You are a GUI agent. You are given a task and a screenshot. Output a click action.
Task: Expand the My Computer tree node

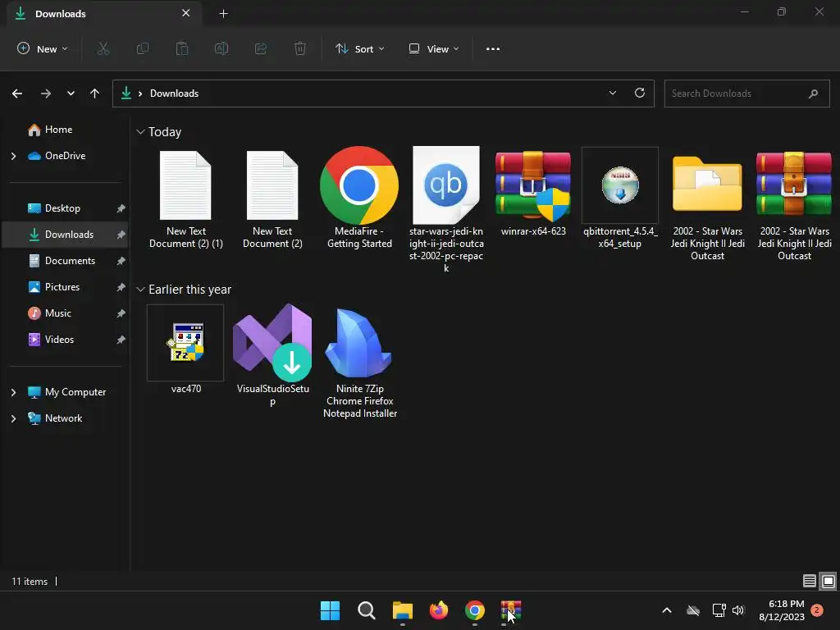[13, 392]
